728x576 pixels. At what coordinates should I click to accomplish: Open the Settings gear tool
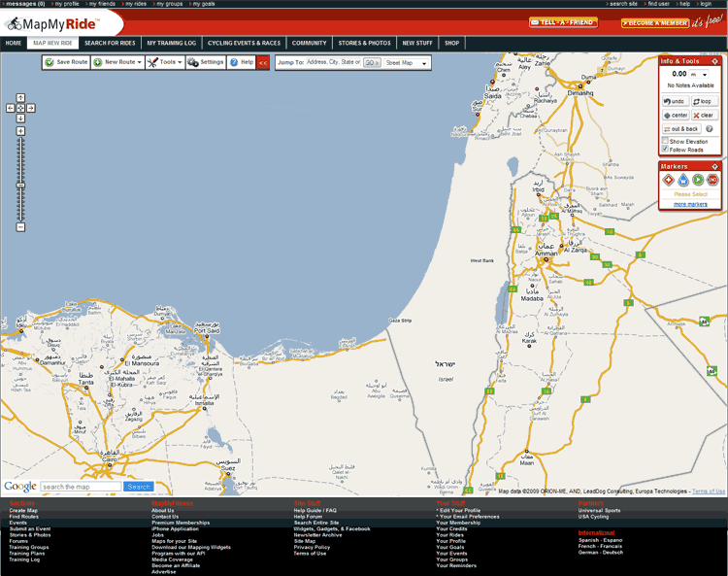(x=206, y=62)
